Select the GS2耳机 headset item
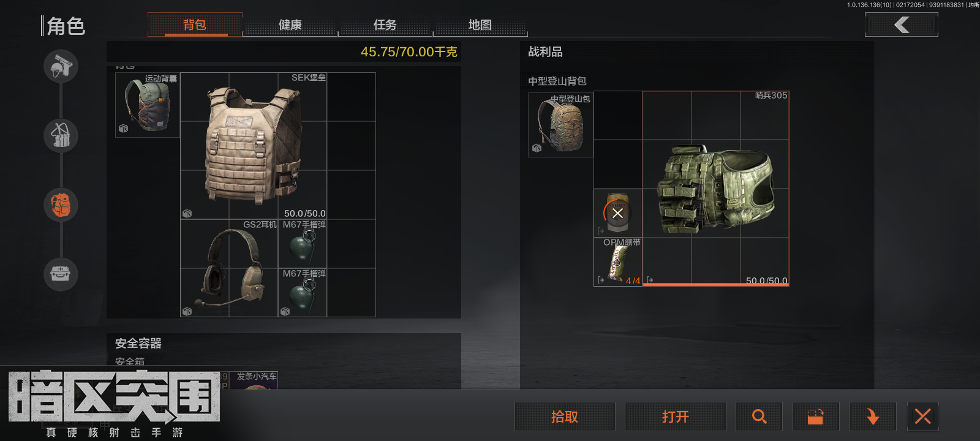The height and width of the screenshot is (441, 980). click(x=229, y=268)
